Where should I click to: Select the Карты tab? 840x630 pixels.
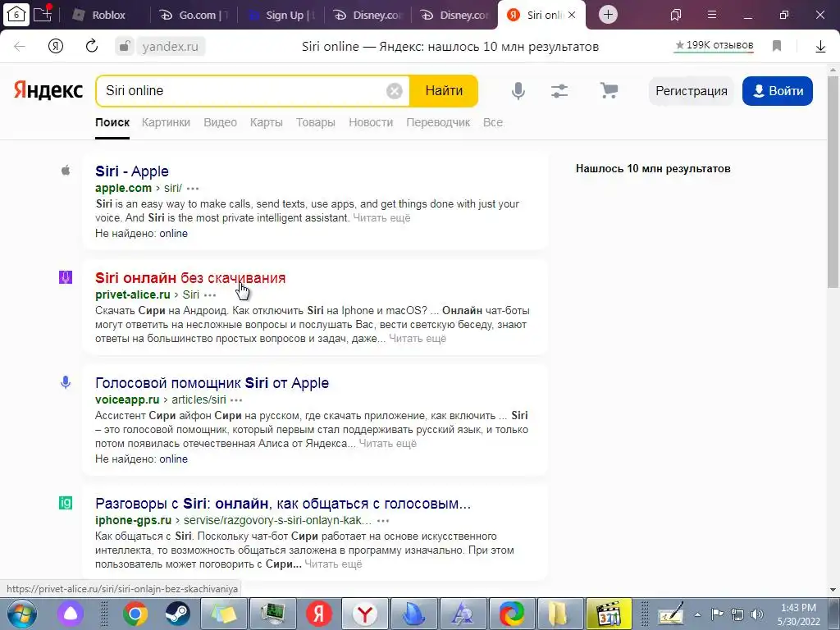point(267,122)
